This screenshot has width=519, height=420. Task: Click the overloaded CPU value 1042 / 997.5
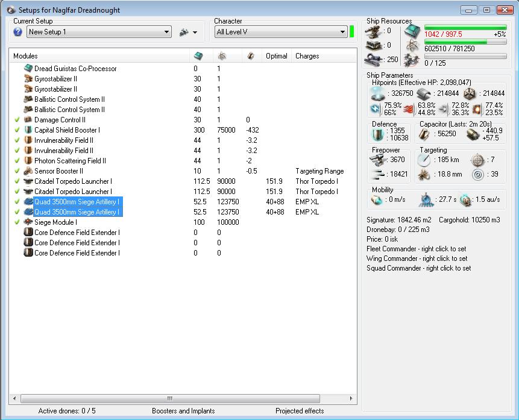pos(443,34)
